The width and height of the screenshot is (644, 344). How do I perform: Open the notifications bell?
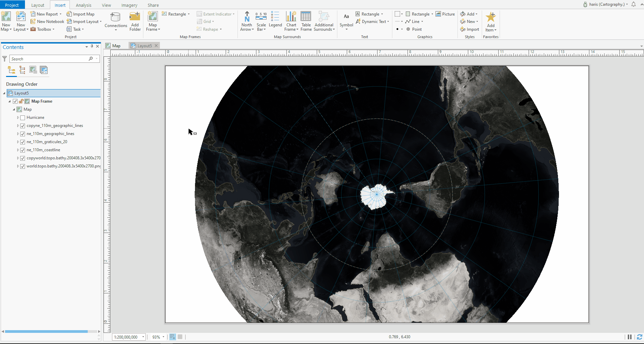coord(634,4)
